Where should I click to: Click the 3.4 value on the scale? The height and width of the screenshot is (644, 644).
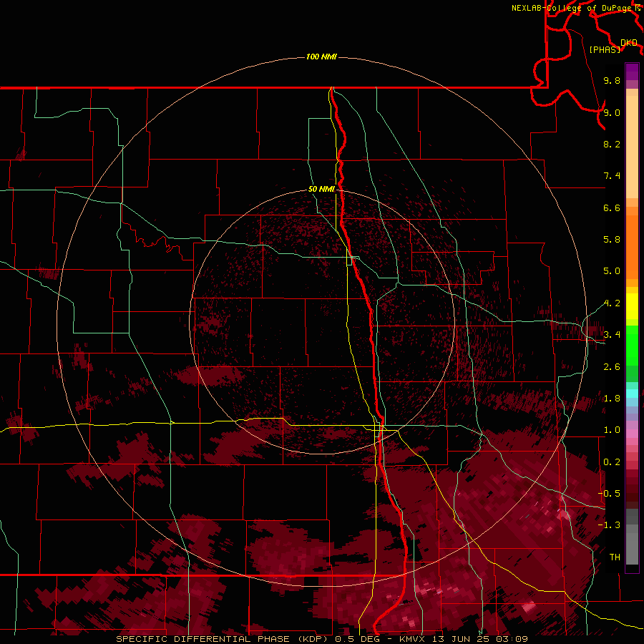[x=612, y=335]
